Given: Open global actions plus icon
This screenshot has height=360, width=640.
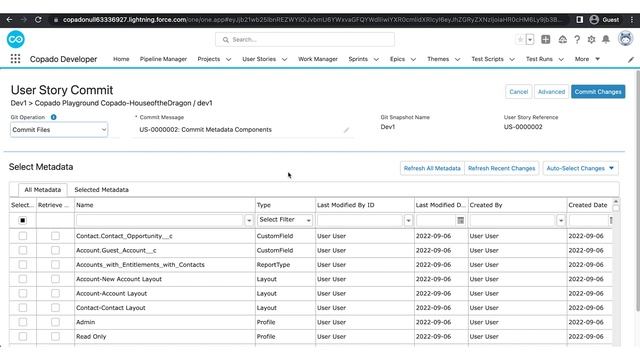Looking at the screenshot, I should click(545, 39).
